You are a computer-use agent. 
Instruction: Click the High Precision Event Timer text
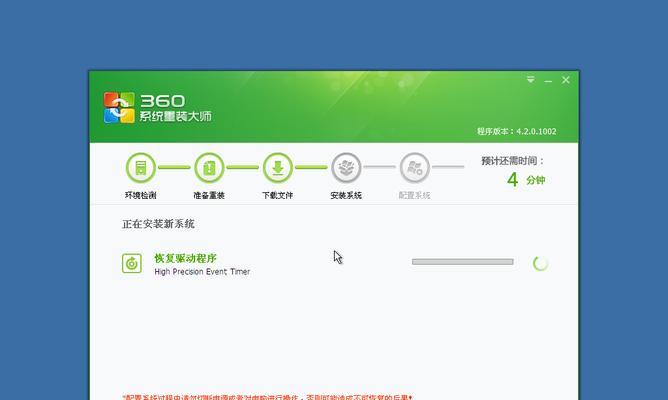coord(202,272)
